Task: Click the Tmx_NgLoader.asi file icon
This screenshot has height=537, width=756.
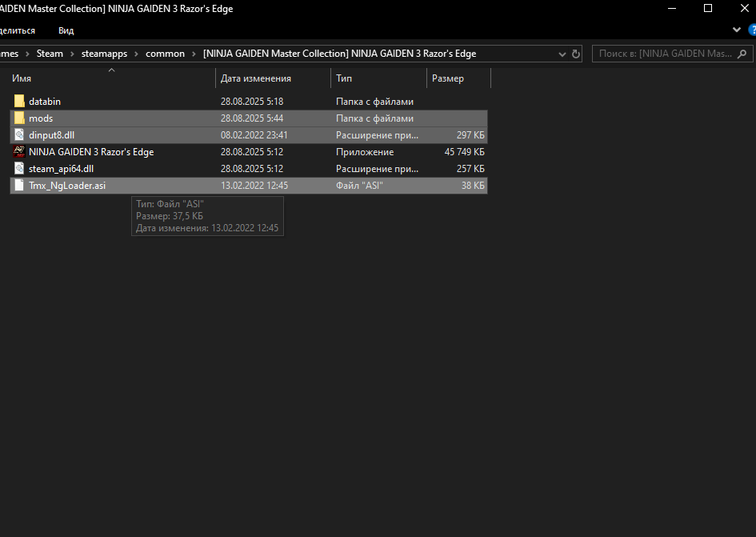Action: [19, 186]
